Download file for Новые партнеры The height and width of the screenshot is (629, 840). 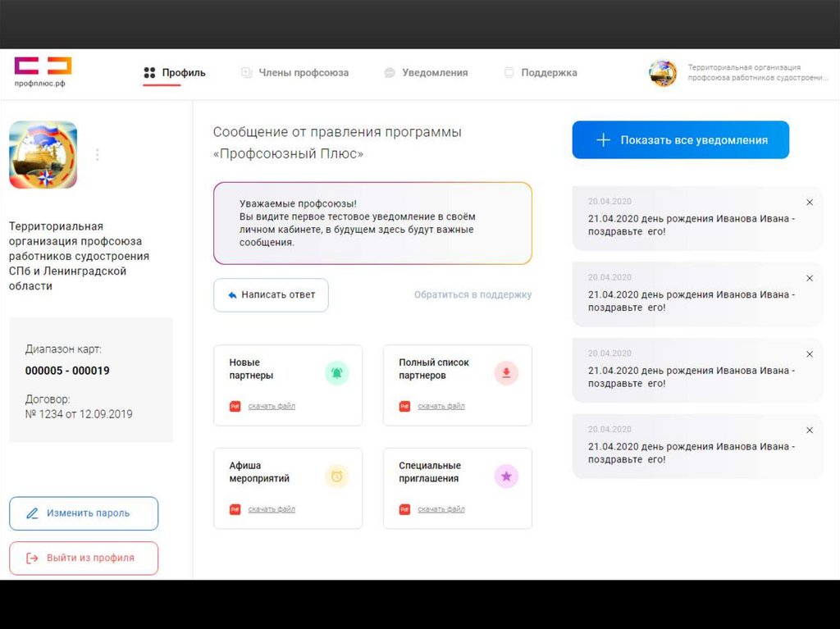pyautogui.click(x=272, y=406)
